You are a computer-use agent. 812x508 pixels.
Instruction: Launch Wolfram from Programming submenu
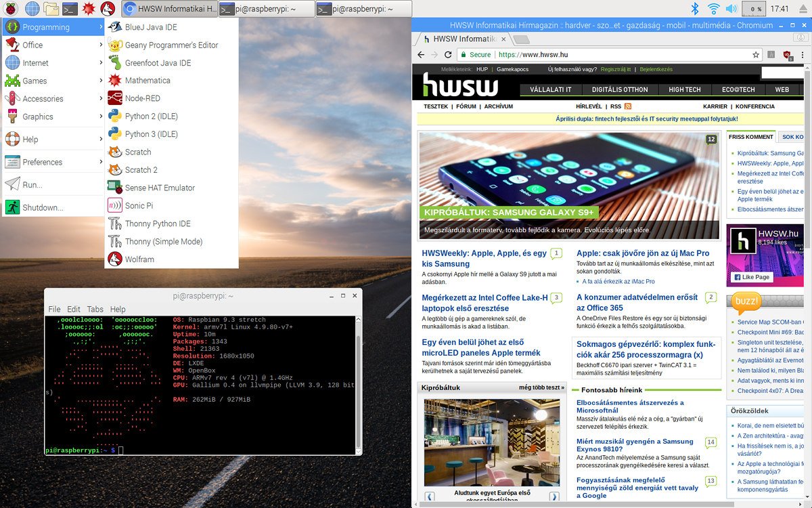click(171, 259)
